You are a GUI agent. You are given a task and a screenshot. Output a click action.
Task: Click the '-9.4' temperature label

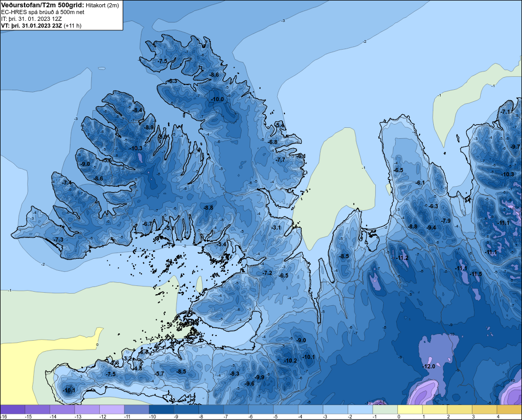(x=431, y=227)
